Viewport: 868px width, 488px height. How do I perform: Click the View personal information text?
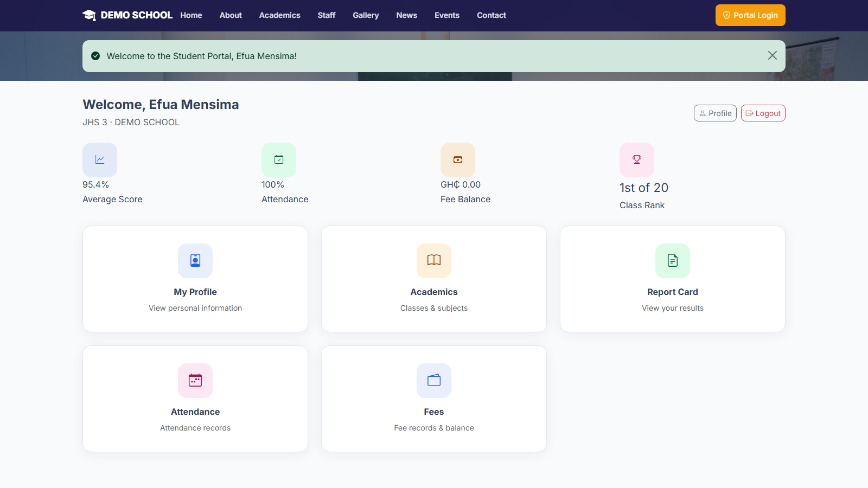tap(195, 308)
